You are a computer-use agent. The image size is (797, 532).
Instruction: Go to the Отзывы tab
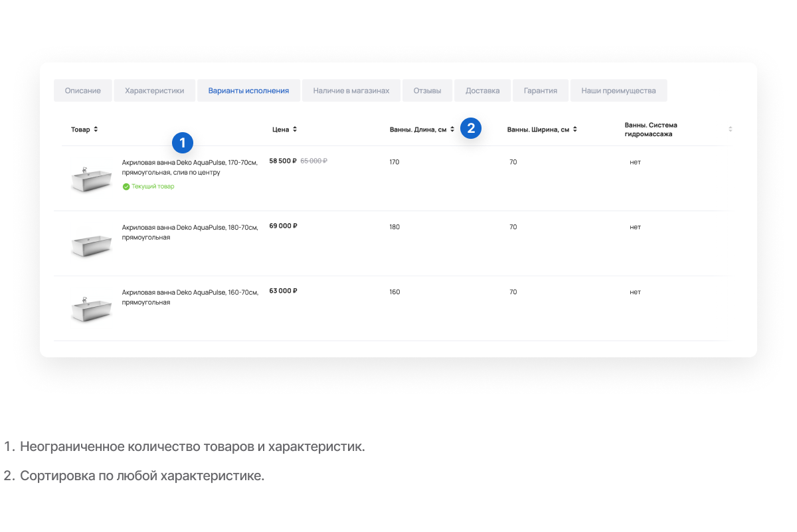[427, 91]
